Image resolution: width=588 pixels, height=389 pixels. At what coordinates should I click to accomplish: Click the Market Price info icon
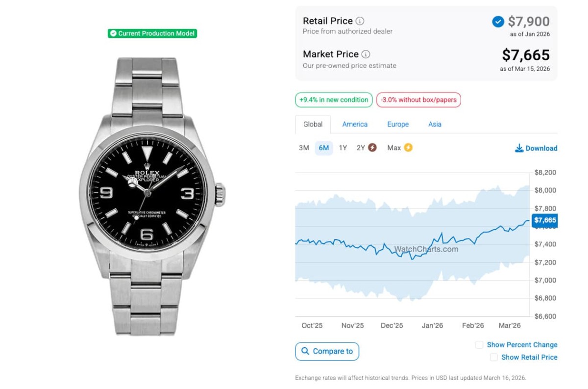(x=366, y=54)
